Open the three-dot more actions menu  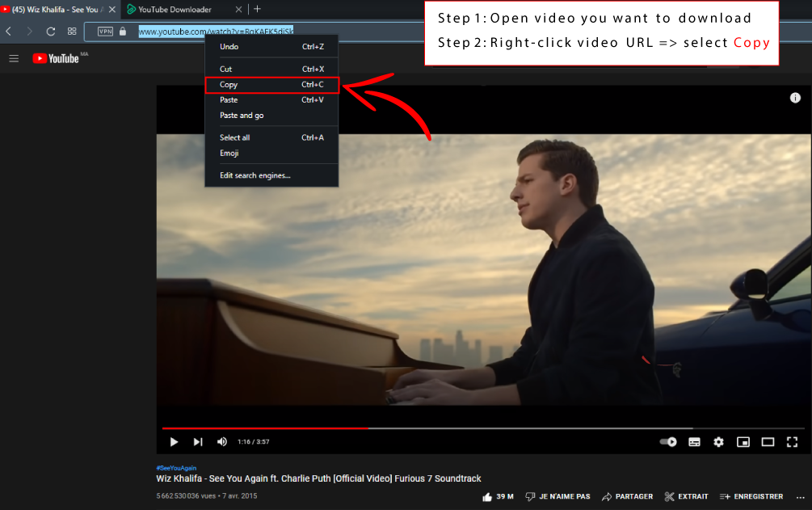[800, 497]
